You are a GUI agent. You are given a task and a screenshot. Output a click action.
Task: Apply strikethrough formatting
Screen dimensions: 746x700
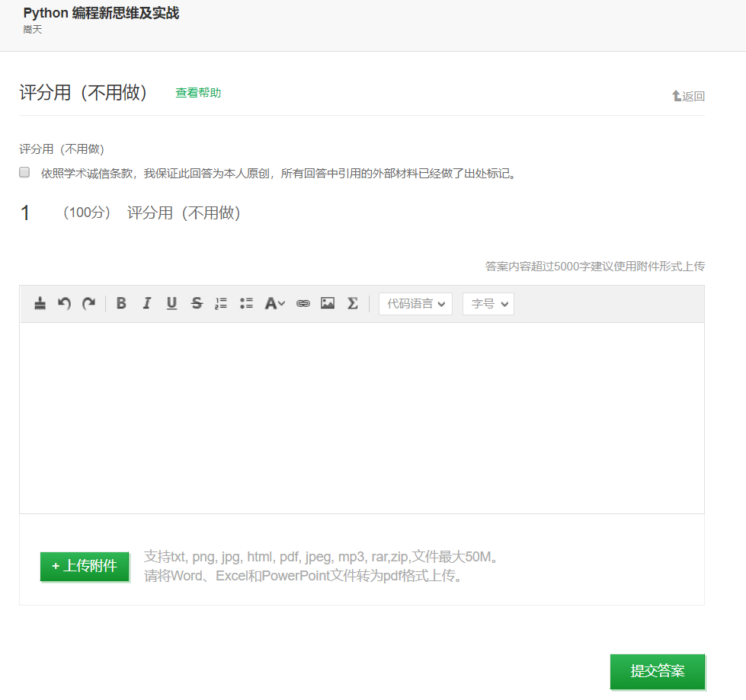coord(197,303)
